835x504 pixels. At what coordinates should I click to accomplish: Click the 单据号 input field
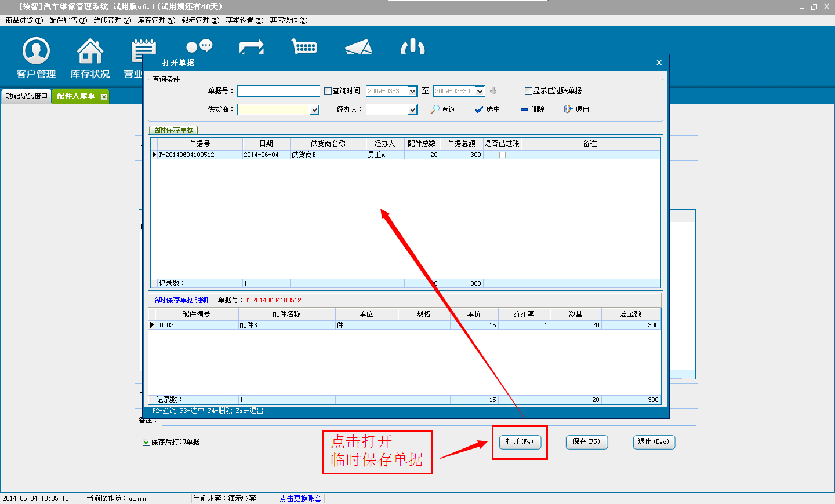click(x=278, y=91)
